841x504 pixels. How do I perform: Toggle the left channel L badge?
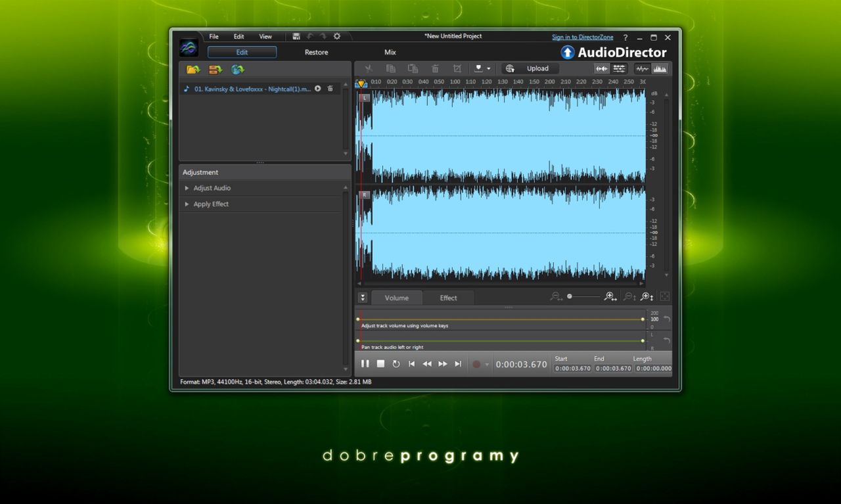click(365, 98)
